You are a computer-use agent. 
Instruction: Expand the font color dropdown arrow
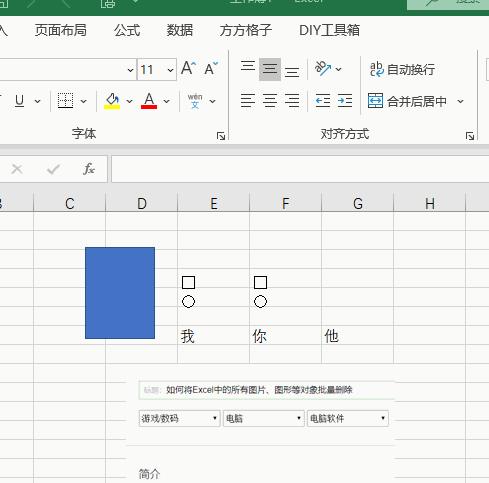pos(166,101)
